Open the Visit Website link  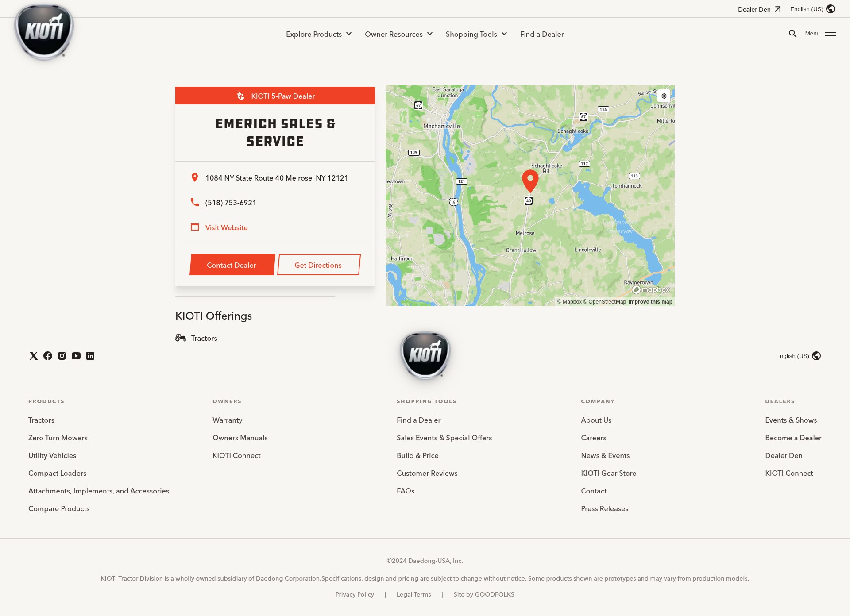[x=226, y=227]
